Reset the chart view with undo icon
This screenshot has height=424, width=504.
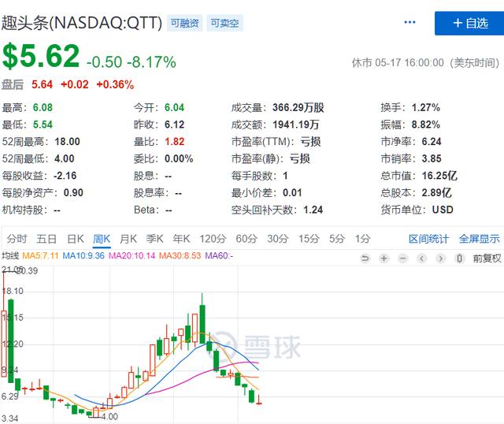(x=365, y=258)
